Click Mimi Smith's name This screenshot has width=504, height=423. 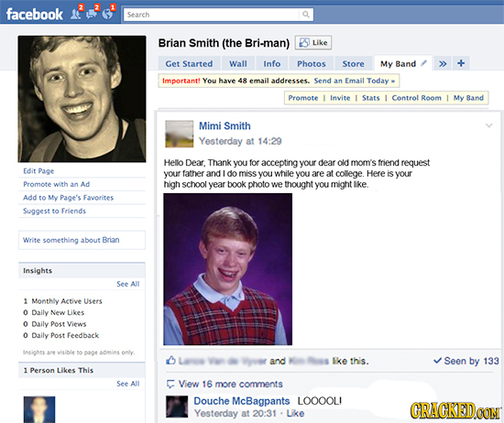pos(225,126)
